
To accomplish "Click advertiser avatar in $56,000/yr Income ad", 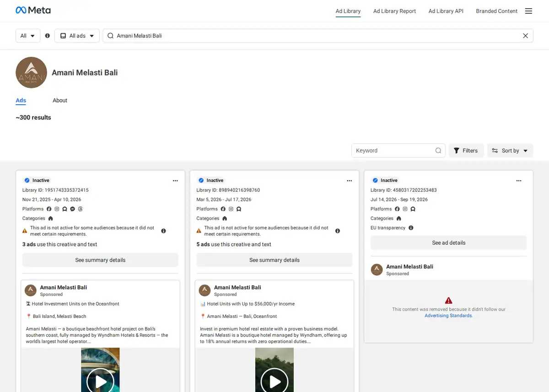I will 205,290.
